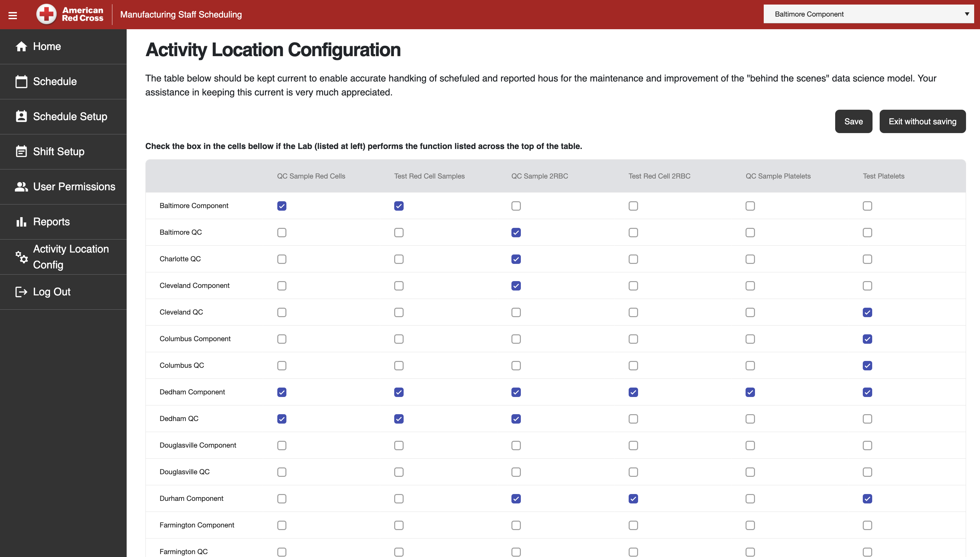Image resolution: width=980 pixels, height=557 pixels.
Task: Open Reports page
Action: pyautogui.click(x=63, y=222)
